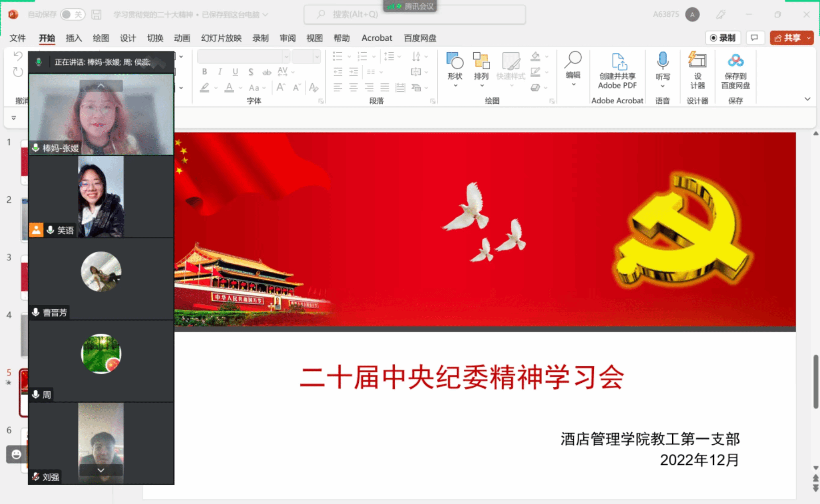Toggle italic text formatting
The image size is (820, 504).
[x=220, y=72]
